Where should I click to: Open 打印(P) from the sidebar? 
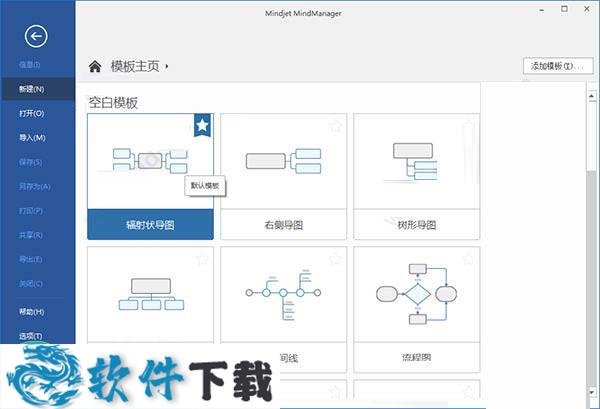[x=31, y=211]
